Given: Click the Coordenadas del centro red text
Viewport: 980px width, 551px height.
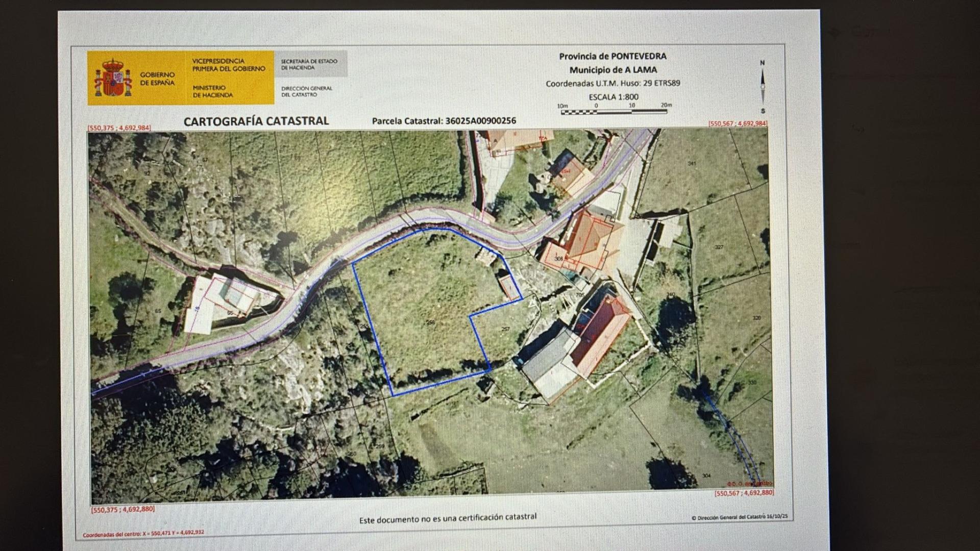Looking at the screenshot, I should pyautogui.click(x=143, y=534).
